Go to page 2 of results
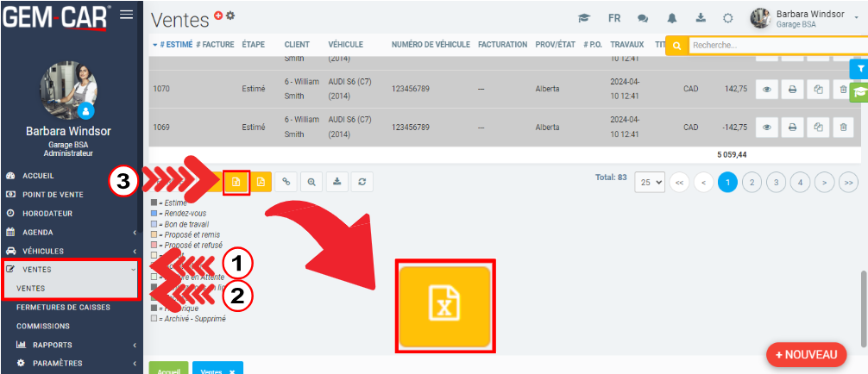This screenshot has height=374, width=868. click(x=752, y=182)
